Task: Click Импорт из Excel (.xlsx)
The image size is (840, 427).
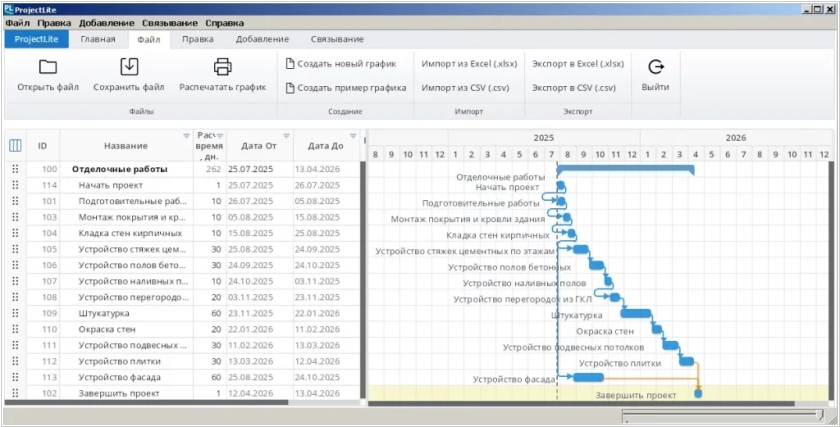Action: pyautogui.click(x=469, y=64)
